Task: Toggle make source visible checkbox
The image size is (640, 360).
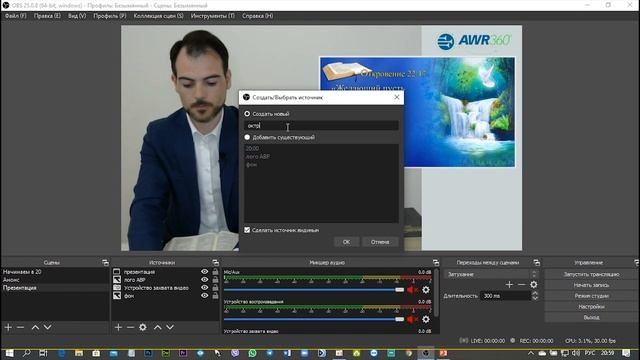Action: pyautogui.click(x=247, y=230)
